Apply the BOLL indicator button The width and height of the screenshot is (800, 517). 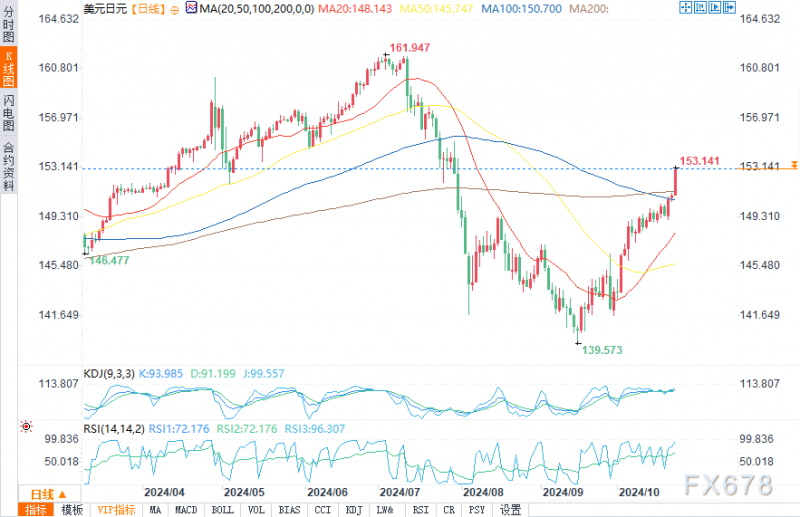click(x=222, y=510)
